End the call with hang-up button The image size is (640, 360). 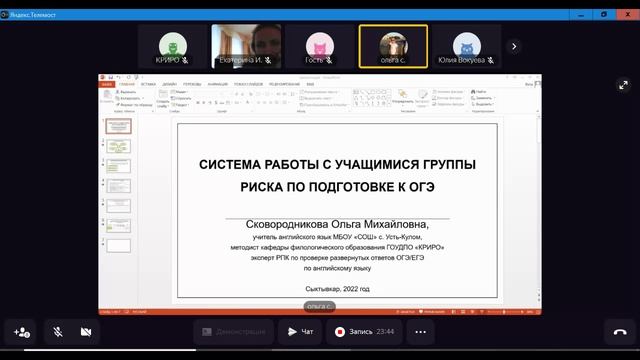[620, 332]
